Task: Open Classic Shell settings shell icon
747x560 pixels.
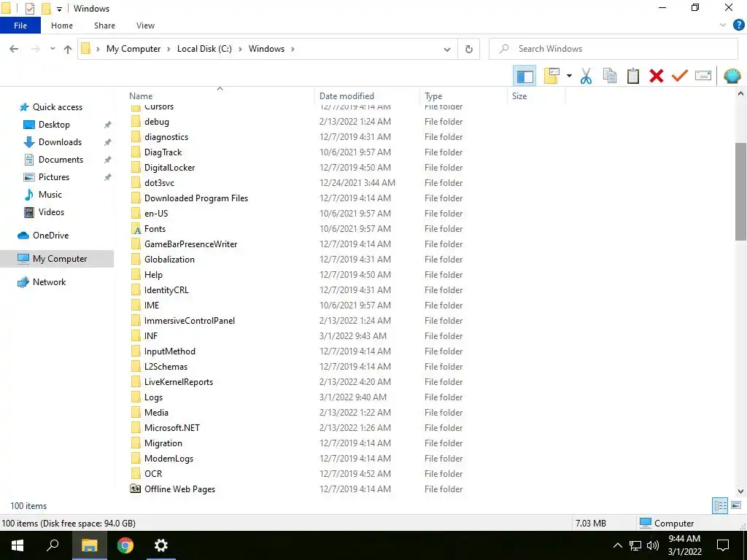Action: click(732, 76)
